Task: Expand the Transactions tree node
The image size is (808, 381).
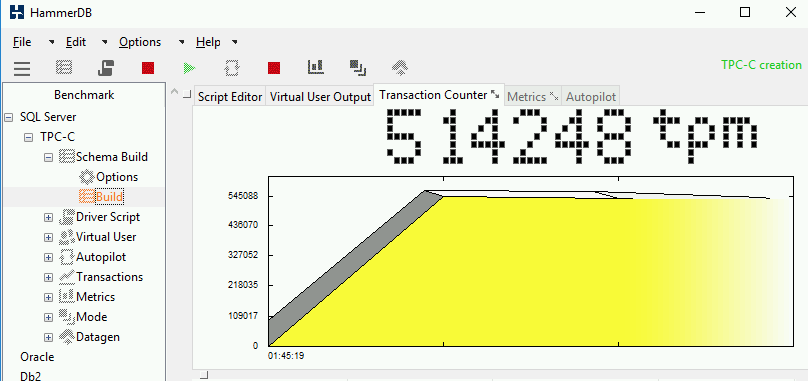Action: 48,277
